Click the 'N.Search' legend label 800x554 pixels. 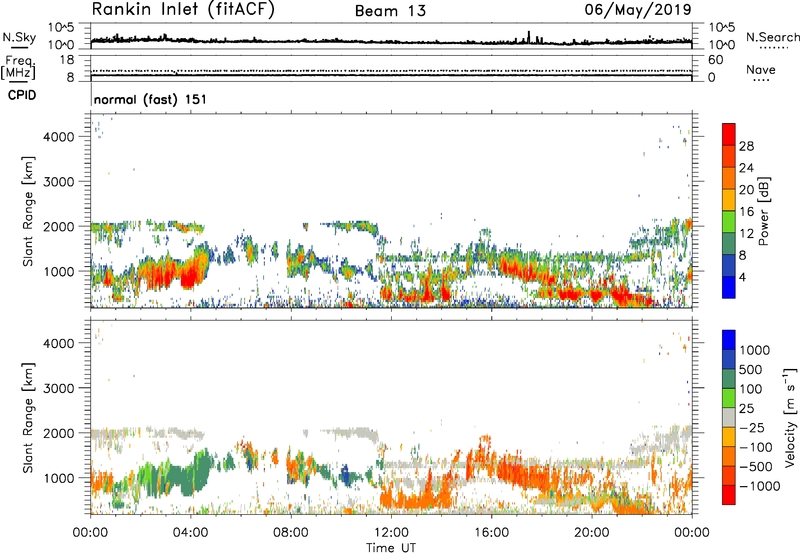pos(772,37)
